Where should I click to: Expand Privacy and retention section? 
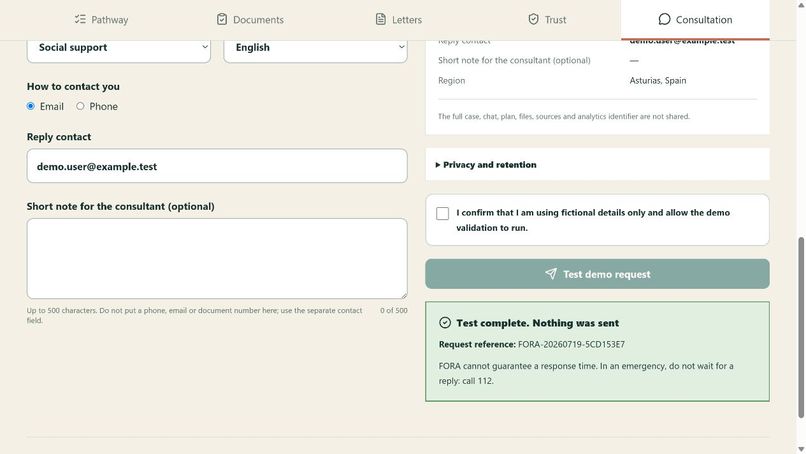597,165
